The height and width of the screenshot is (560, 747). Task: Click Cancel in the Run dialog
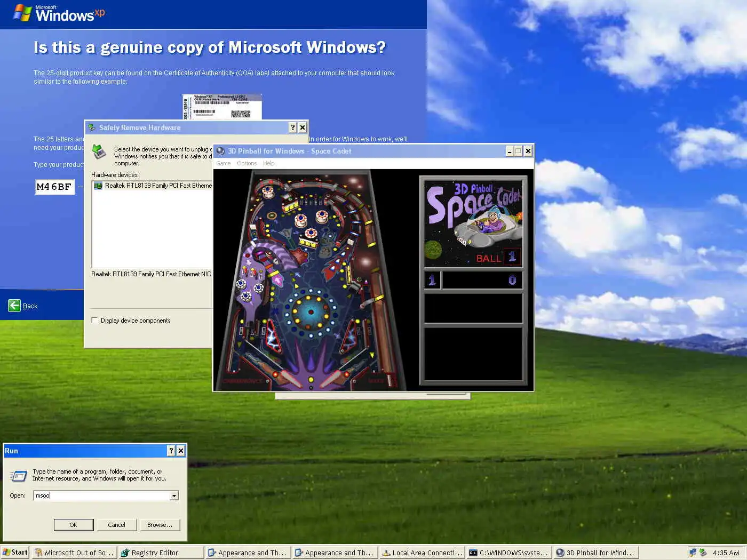117,525
